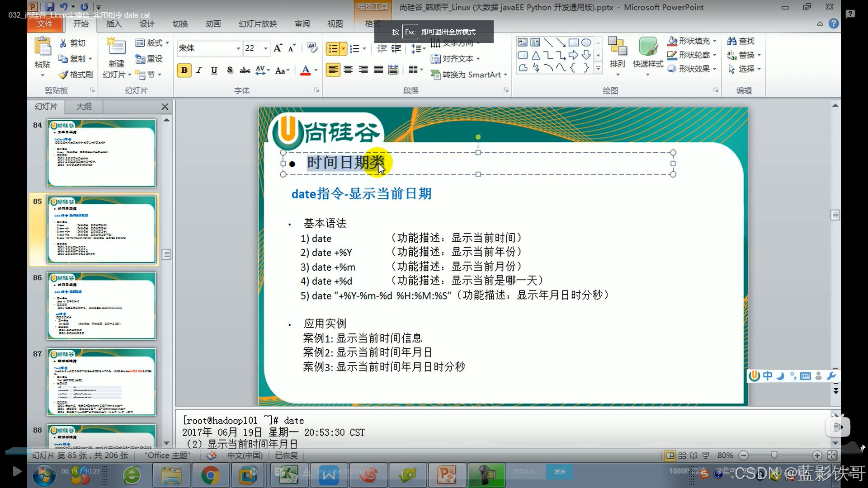Click the New Slide icon
This screenshot has height=488, width=868.
click(116, 47)
